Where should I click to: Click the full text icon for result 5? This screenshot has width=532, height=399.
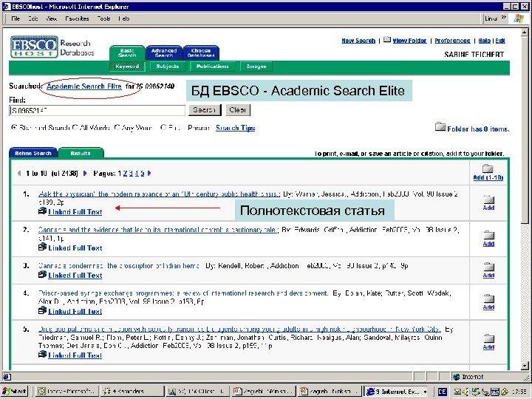point(42,355)
